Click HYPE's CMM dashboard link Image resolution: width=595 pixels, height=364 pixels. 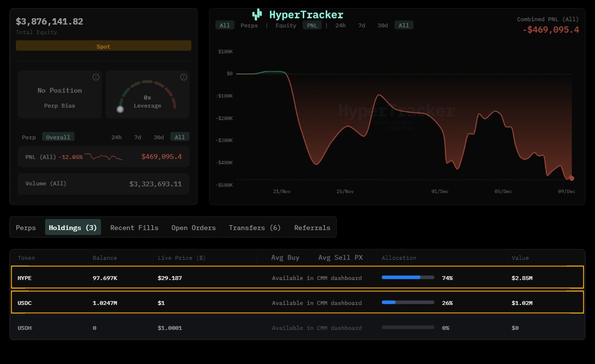(x=317, y=278)
